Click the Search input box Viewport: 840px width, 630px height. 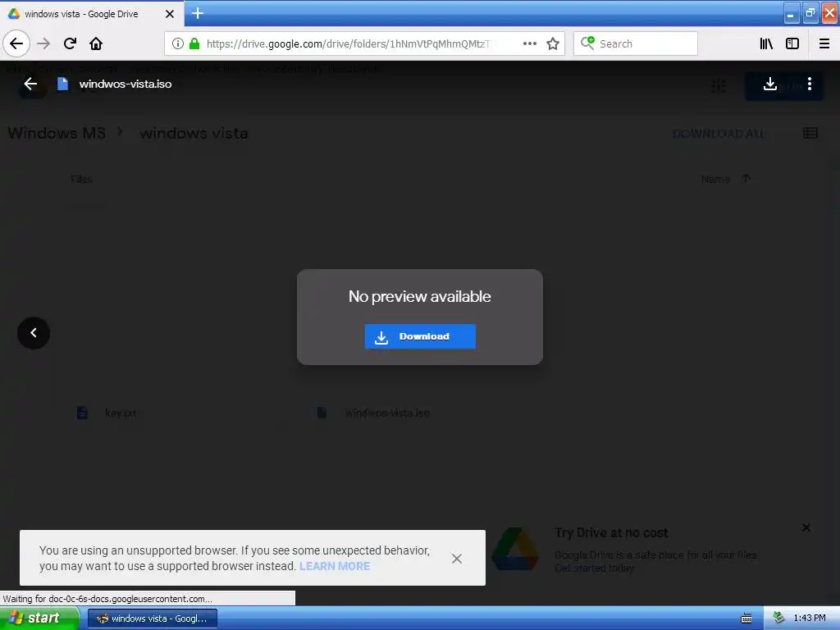coord(636,43)
